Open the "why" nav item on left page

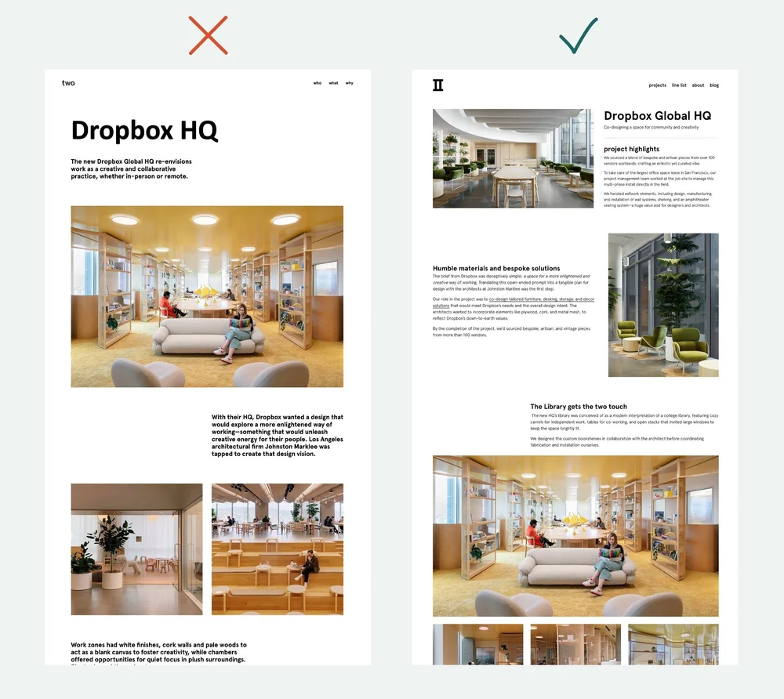[350, 83]
